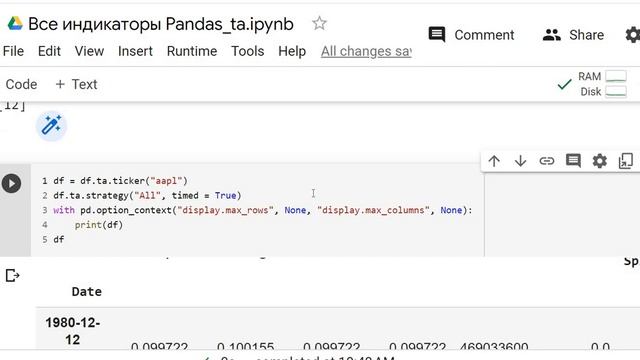Add a new Text cell
Screen dimensions: 640x360
(x=76, y=84)
